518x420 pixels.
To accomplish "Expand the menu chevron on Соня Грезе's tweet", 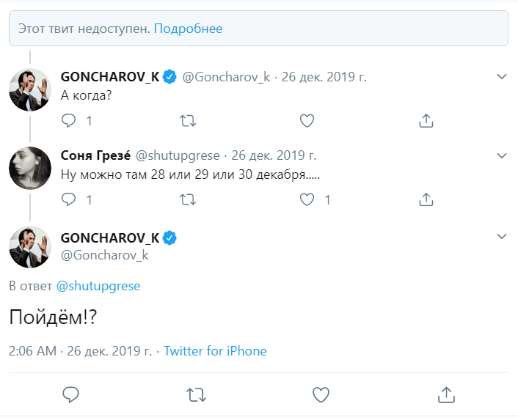I will click(x=502, y=155).
